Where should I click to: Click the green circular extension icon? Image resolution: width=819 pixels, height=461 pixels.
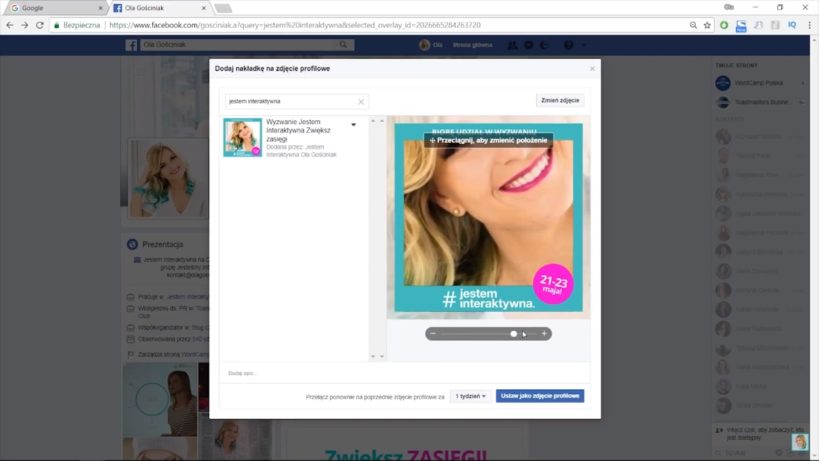tap(724, 25)
